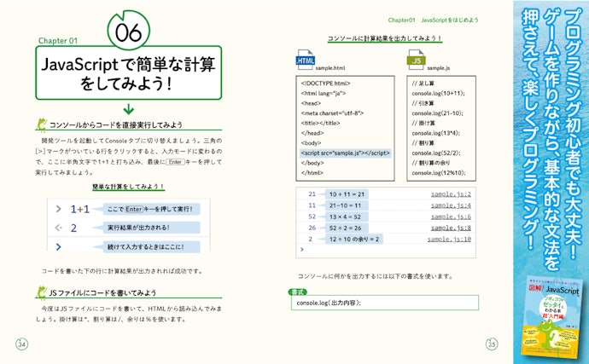Click sentence コードを書いた下の行に計算結果が出力されれば成功です
This screenshot has width=589, height=364.
122,270
